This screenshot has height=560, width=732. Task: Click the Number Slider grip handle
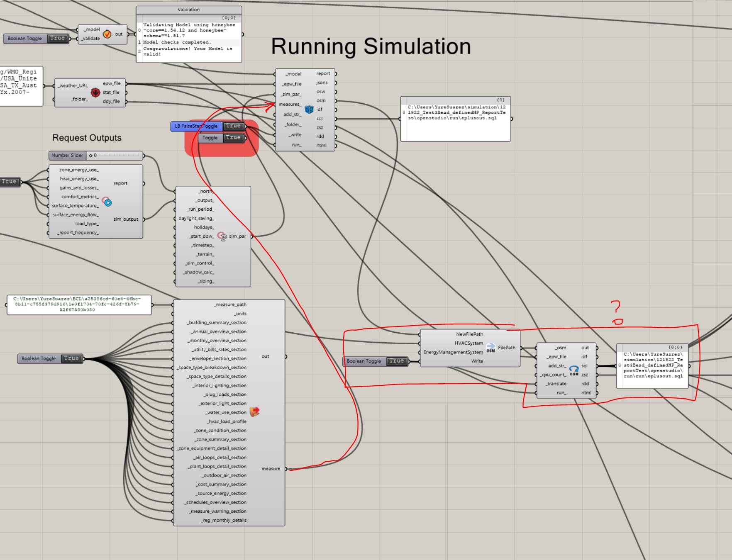pos(91,156)
